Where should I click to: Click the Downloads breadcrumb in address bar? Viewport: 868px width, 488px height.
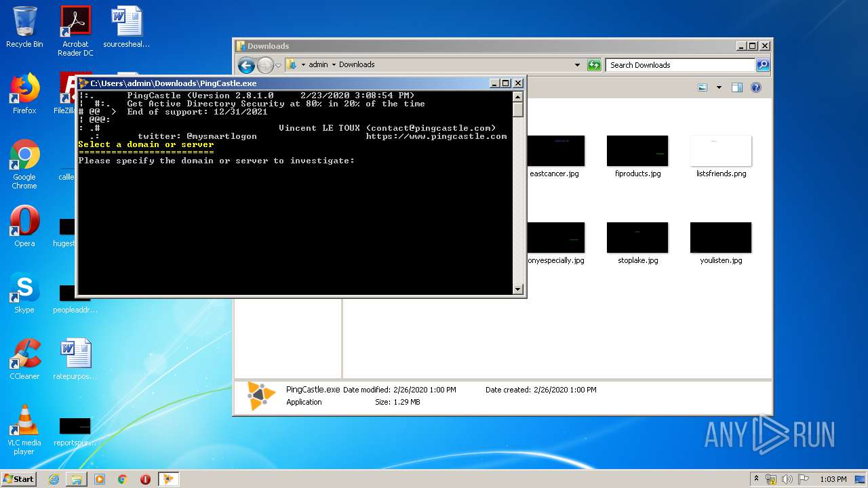point(357,65)
